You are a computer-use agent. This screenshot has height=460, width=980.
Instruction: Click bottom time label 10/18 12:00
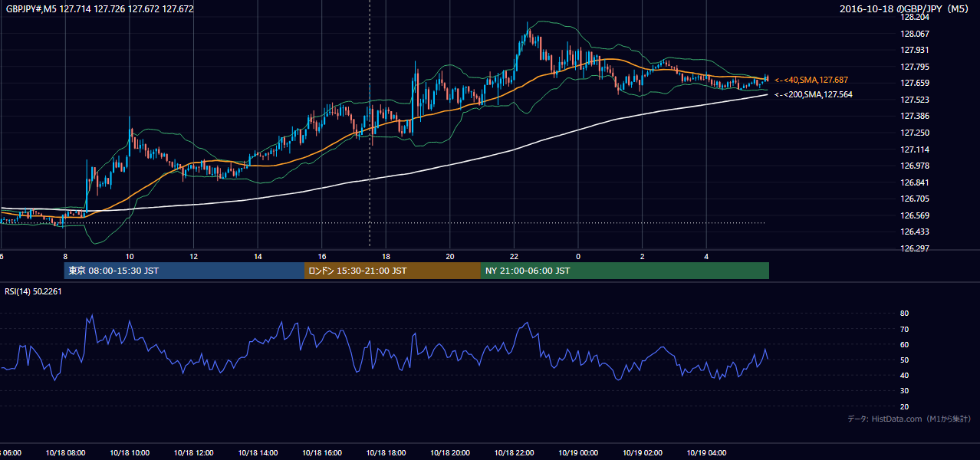point(193,453)
